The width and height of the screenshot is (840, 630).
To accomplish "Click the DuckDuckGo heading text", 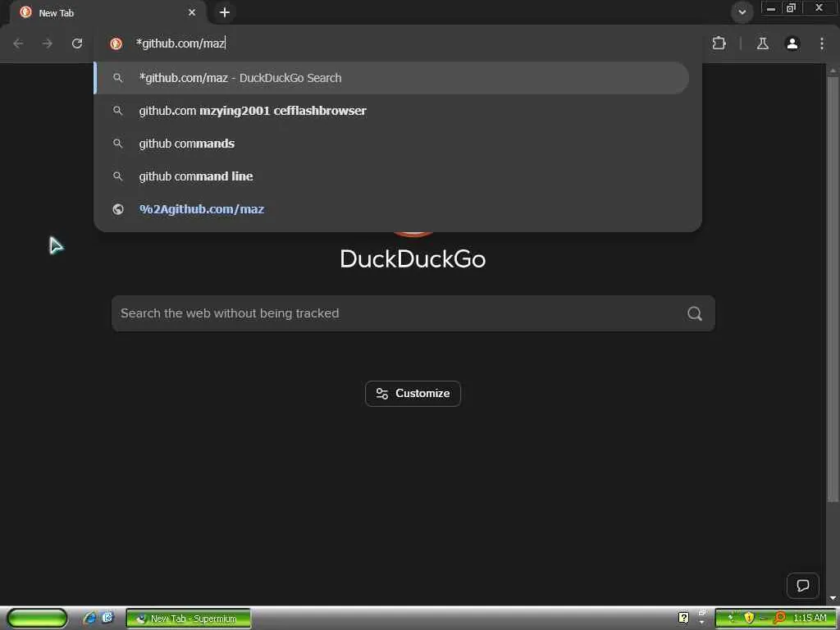I will [x=413, y=259].
